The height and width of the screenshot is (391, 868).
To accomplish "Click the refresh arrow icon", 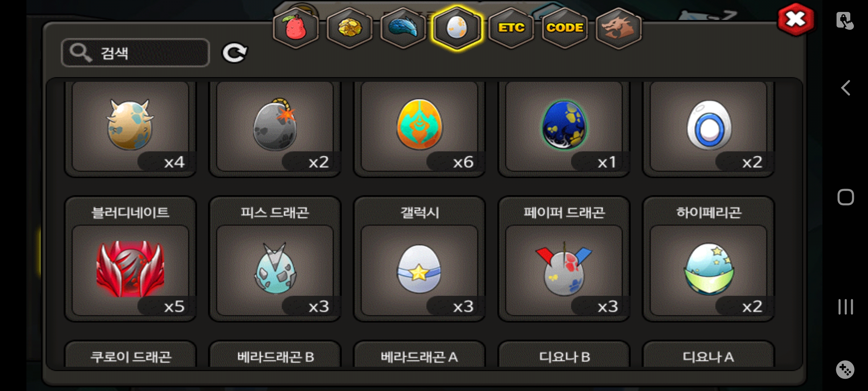I will coord(234,53).
